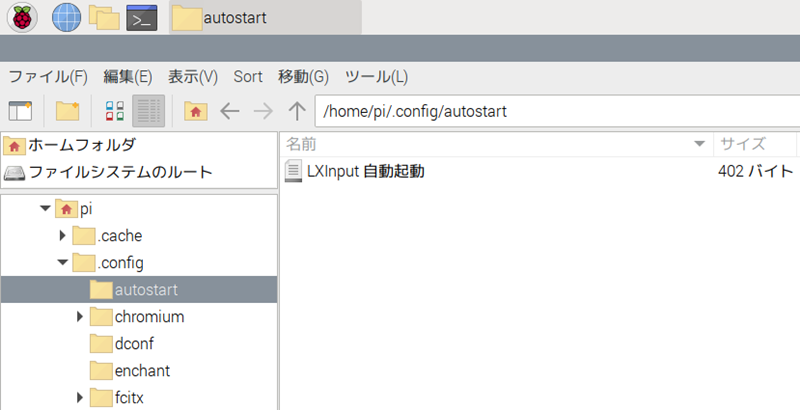
Task: Select the fcitx folder in tree
Action: pos(117,398)
